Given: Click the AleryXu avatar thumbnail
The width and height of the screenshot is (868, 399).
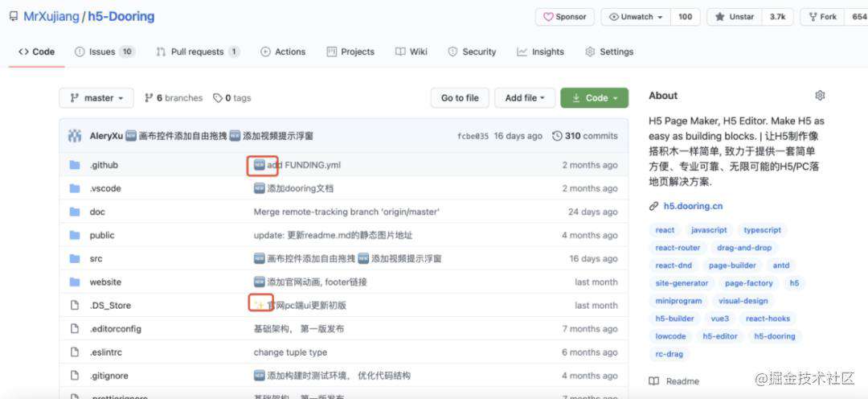Looking at the screenshot, I should 75,136.
